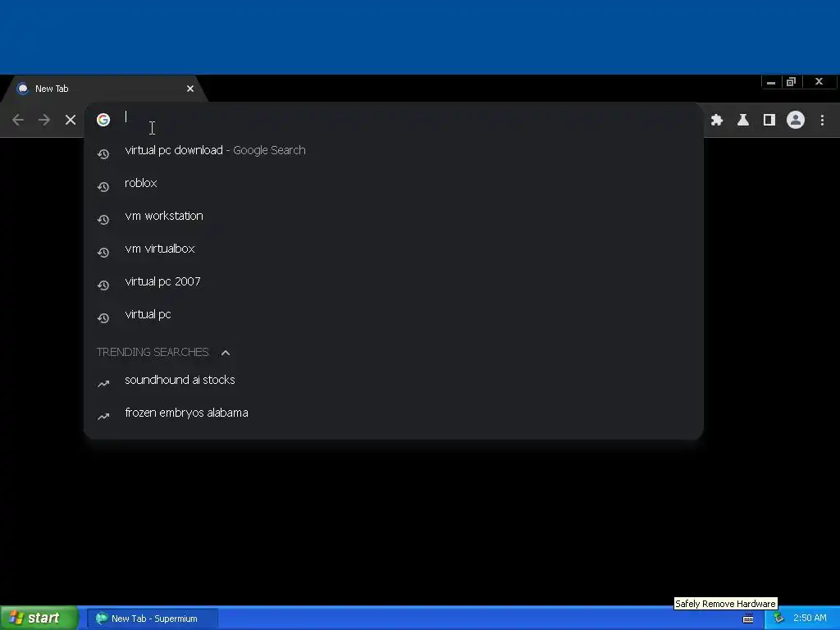Viewport: 840px width, 630px height.
Task: Click the keyboard tray icon in taskbar
Action: click(x=748, y=619)
